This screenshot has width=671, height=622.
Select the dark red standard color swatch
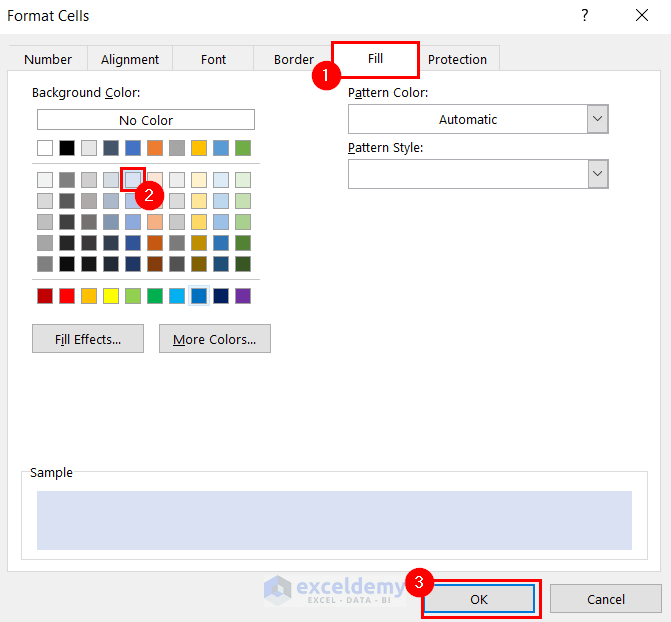[45, 296]
